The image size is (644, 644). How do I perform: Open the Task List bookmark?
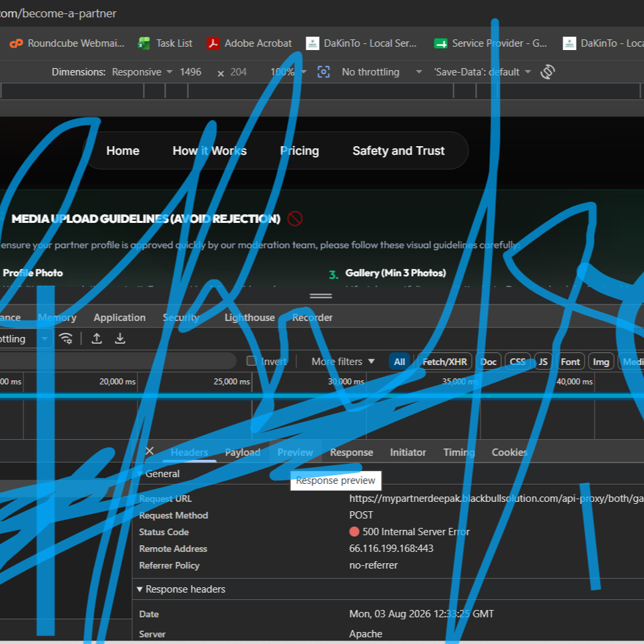click(165, 43)
